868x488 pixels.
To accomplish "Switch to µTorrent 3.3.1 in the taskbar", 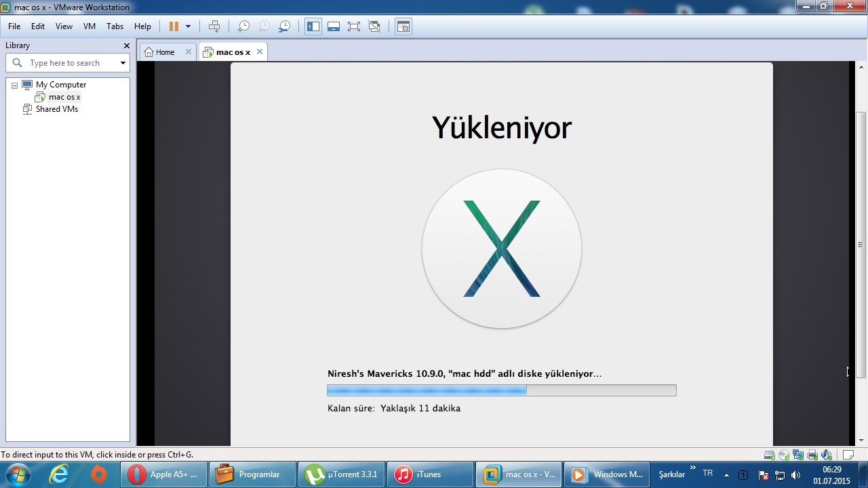I will pyautogui.click(x=342, y=474).
